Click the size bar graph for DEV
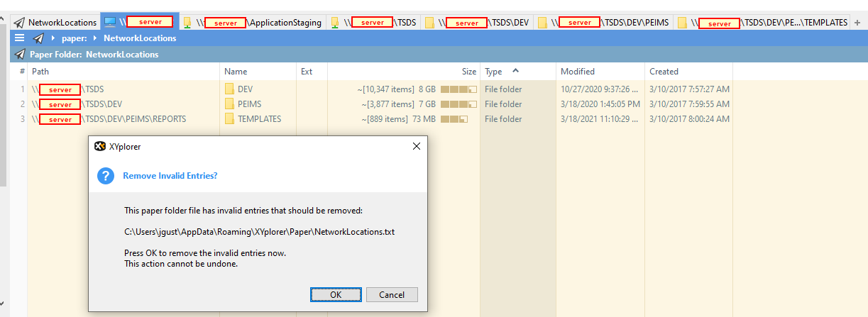This screenshot has height=317, width=868. click(458, 89)
